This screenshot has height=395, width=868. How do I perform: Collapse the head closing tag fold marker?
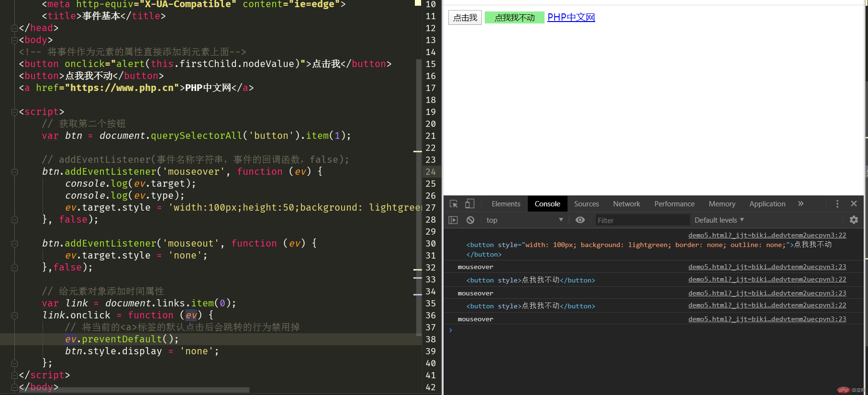pyautogui.click(x=14, y=28)
